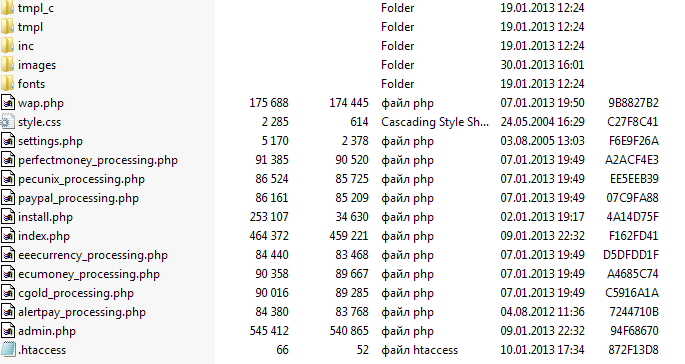This screenshot has height=364, width=685.
Task: Click the install.php file icon
Action: [7, 217]
